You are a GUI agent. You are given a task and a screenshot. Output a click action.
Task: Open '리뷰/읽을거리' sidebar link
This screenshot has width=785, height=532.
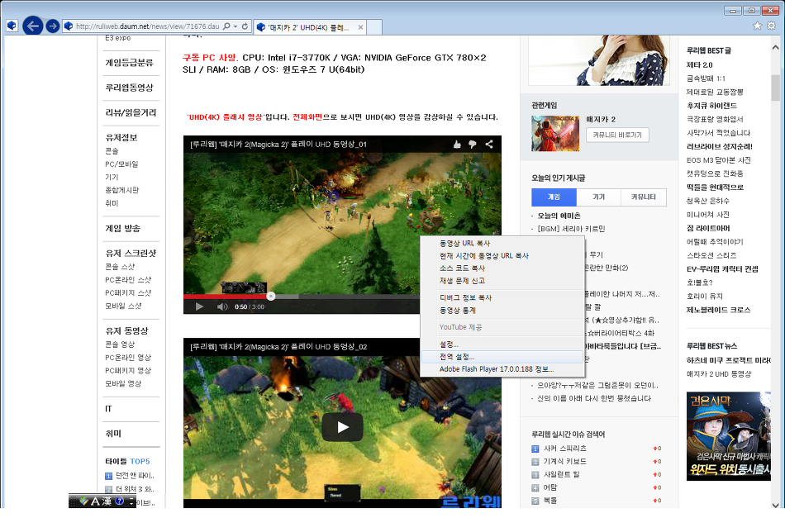click(x=131, y=113)
